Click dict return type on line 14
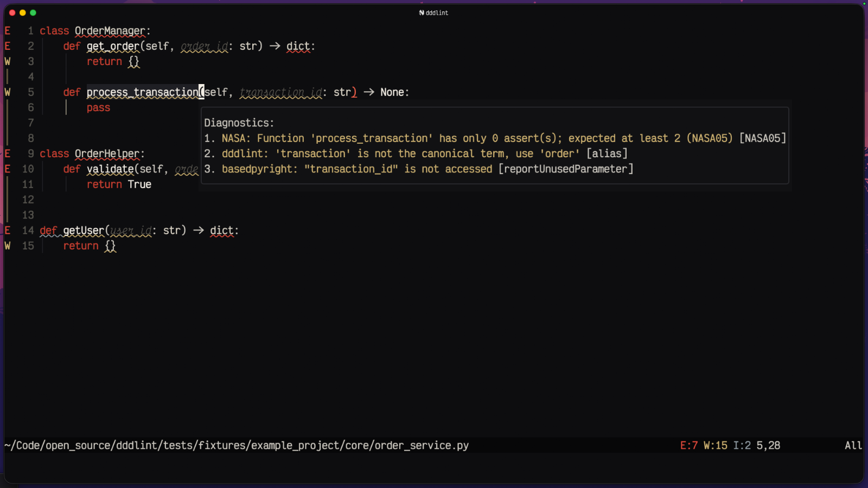 coord(222,230)
